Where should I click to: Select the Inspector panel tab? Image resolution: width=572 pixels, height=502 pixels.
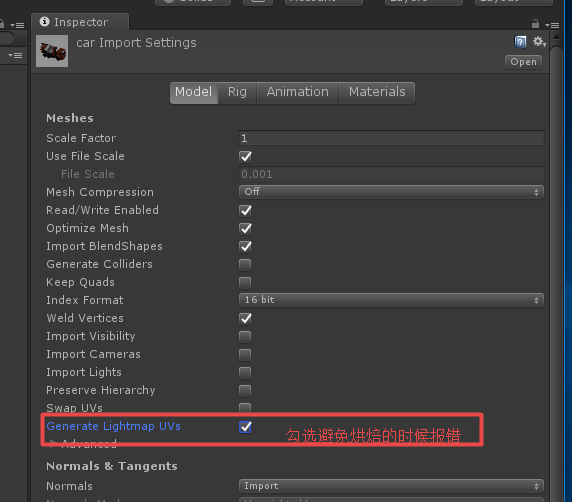tap(80, 22)
